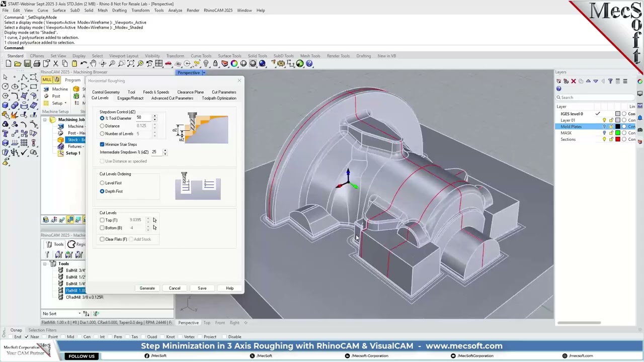Click the Help button in dialog
This screenshot has width=644, height=362.
[x=229, y=288]
